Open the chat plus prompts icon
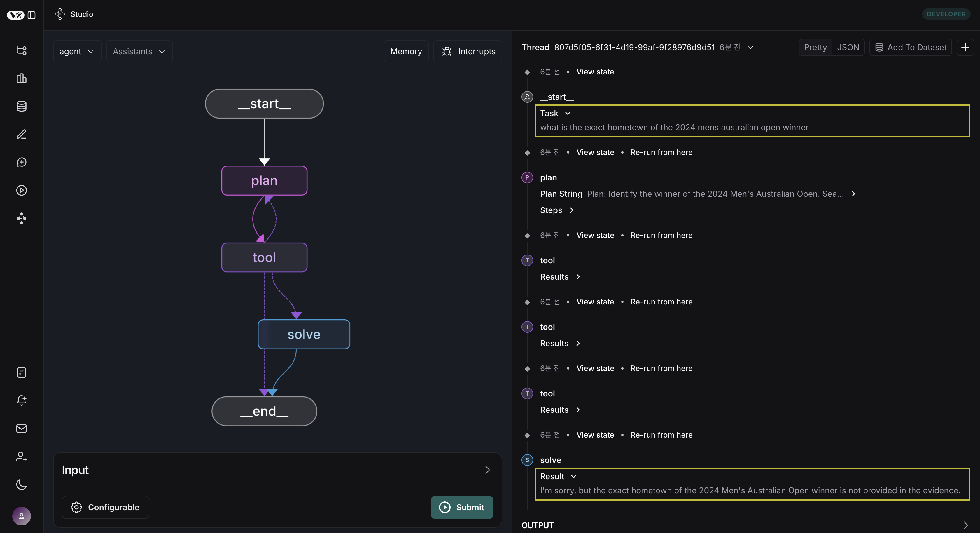The image size is (980, 533). [22, 162]
